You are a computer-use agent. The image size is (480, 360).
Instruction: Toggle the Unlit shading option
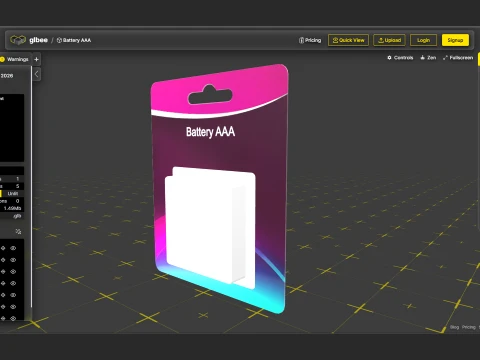tap(13, 194)
